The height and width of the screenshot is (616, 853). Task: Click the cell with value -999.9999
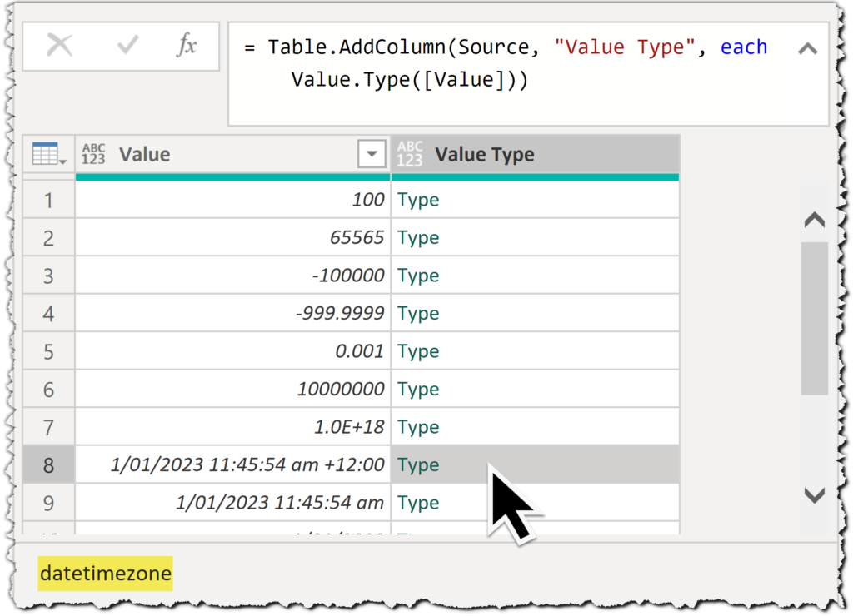pos(233,314)
